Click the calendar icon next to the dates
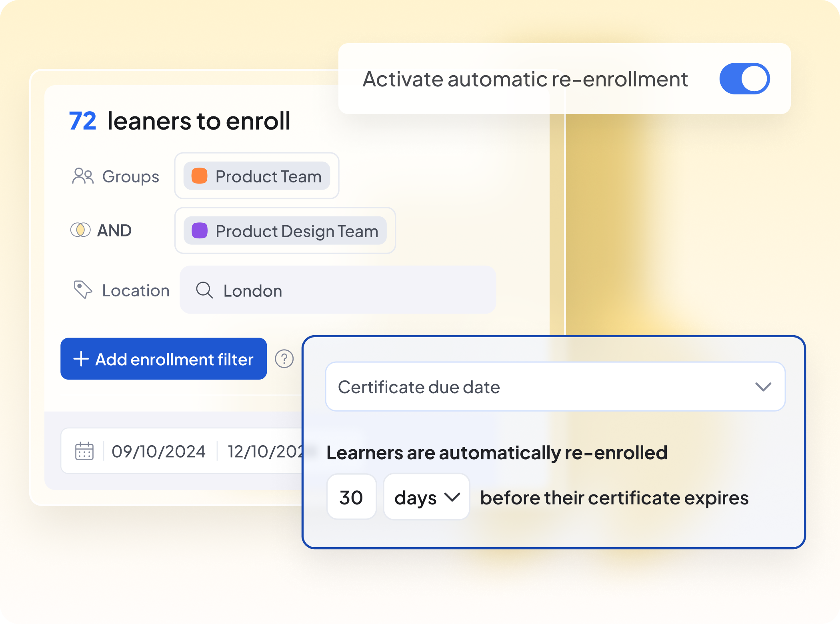This screenshot has height=624, width=840. (83, 451)
